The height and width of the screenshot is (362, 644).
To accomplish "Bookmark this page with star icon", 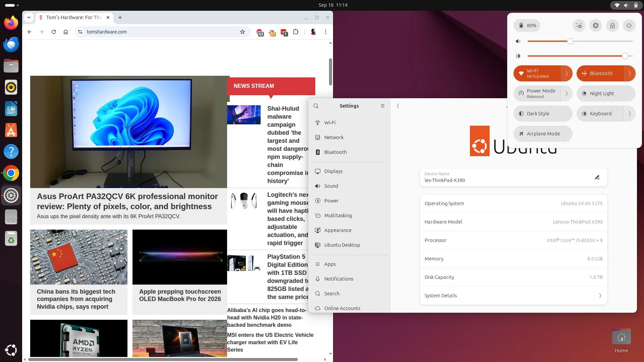I will [243, 32].
